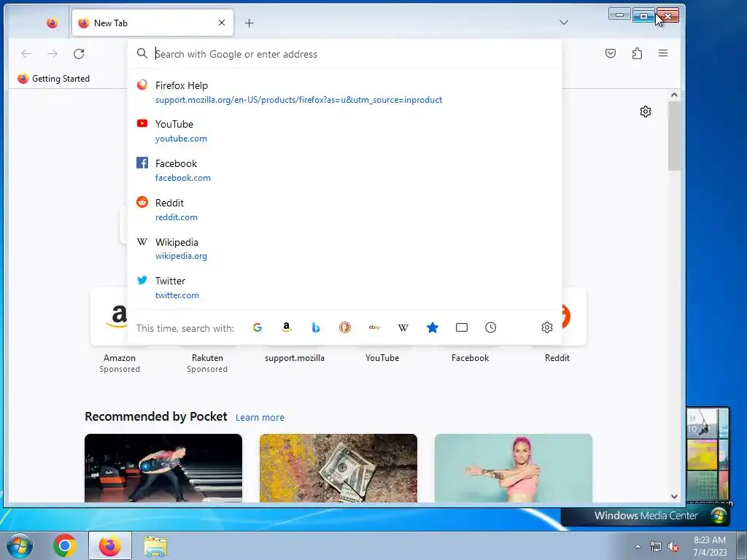The height and width of the screenshot is (560, 747).
Task: Open the pink-haired woman Pocket story thumbnail
Action: [514, 468]
